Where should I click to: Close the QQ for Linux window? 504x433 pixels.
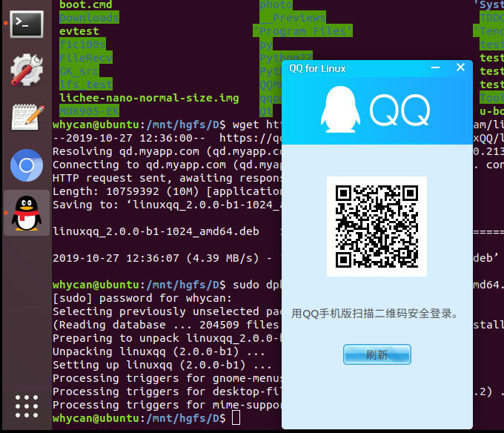pyautogui.click(x=460, y=67)
